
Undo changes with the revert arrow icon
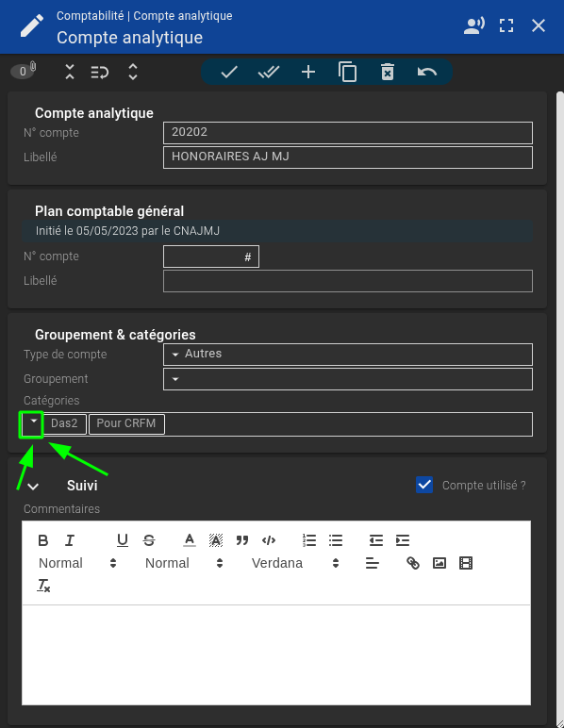coord(427,72)
